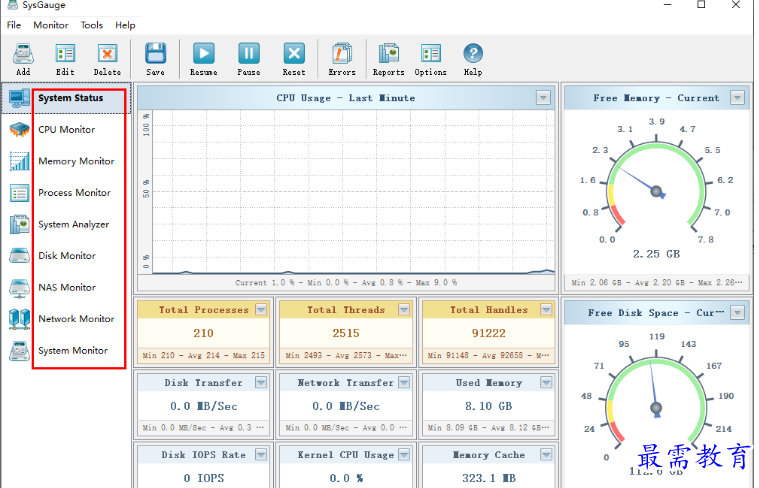
Task: Open Free Disk Space dropdown arrow
Action: [x=737, y=313]
